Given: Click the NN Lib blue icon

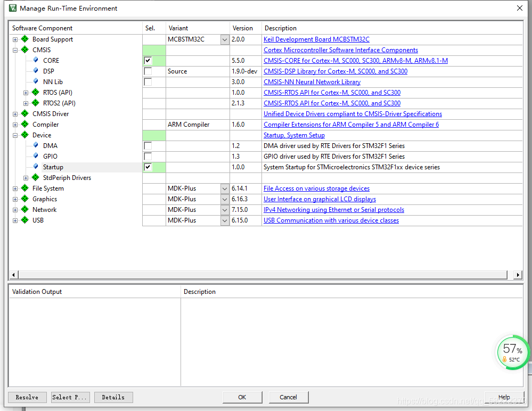Looking at the screenshot, I should [x=36, y=81].
